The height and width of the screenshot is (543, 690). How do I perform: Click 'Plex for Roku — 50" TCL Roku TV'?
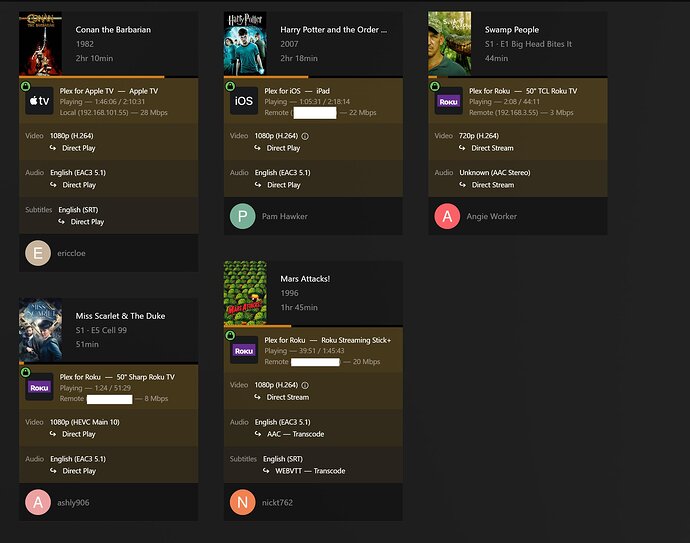[x=523, y=91]
